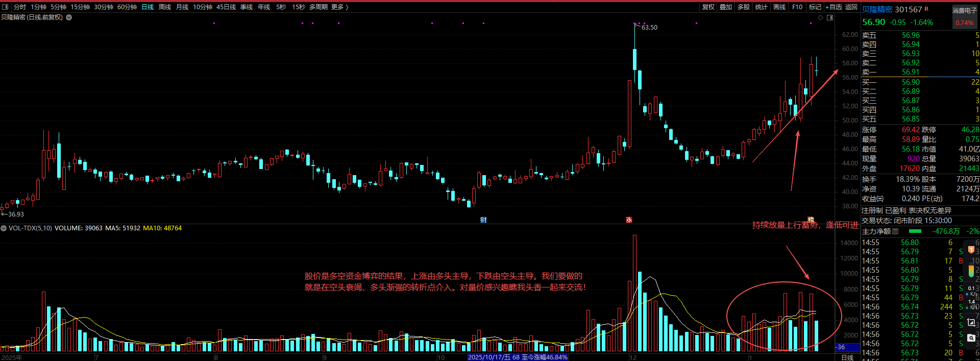Open dropdown beside 贝隆精密(日线,前复权) title
This screenshot has height=361, width=980.
click(x=69, y=17)
